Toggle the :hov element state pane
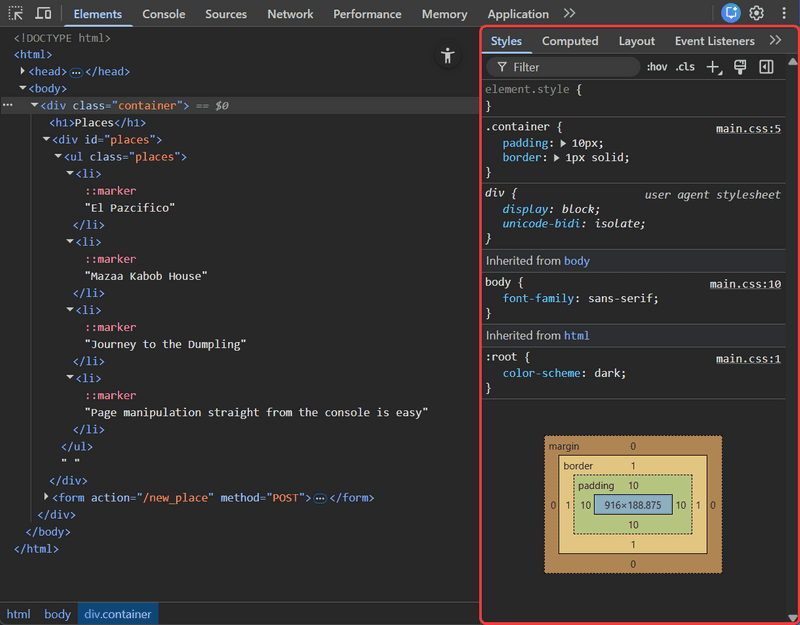The image size is (800, 625). tap(656, 66)
